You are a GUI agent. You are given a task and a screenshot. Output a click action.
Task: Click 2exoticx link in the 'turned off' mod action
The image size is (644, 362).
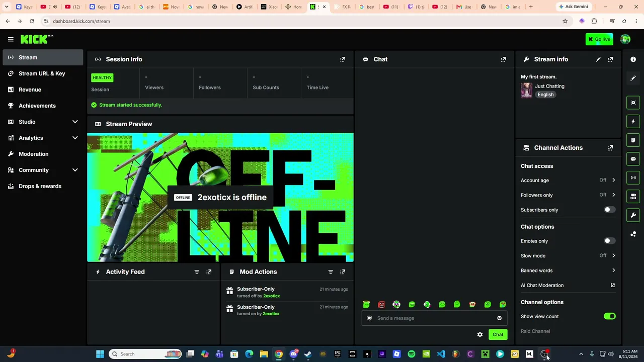tap(271, 296)
